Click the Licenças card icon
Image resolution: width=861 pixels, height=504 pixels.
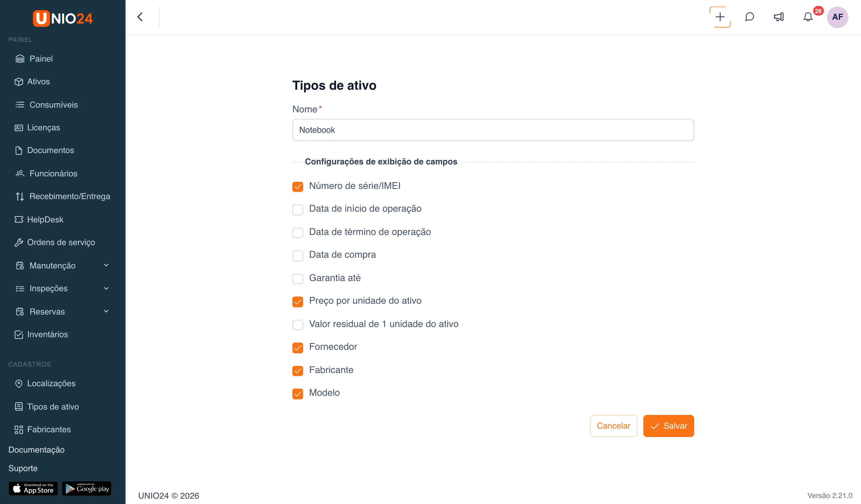point(19,127)
